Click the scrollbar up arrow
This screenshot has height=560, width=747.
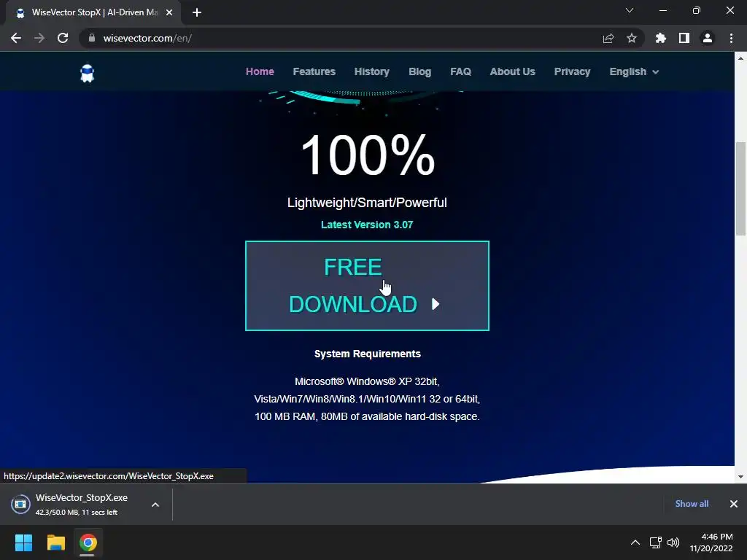coord(740,58)
